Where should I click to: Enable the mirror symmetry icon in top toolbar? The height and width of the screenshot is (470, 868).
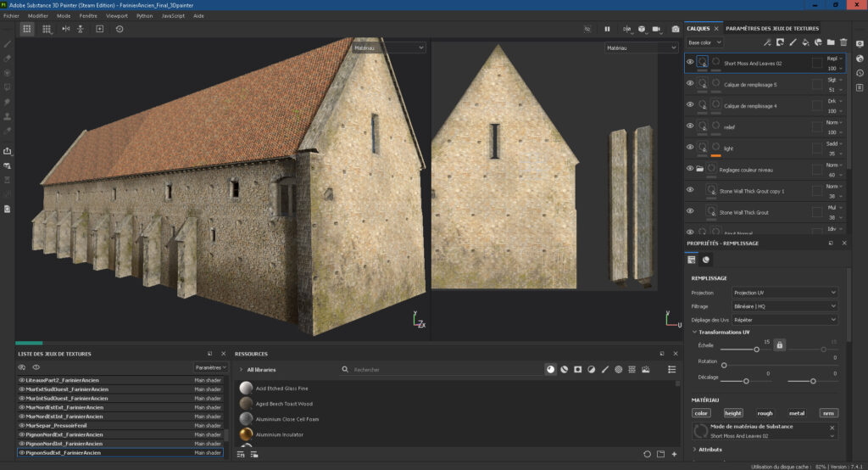click(66, 29)
